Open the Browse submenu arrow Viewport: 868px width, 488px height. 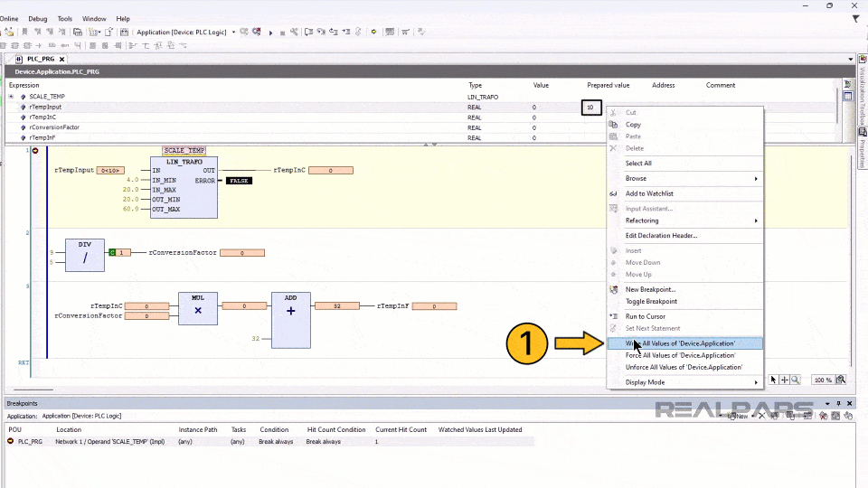click(x=756, y=179)
